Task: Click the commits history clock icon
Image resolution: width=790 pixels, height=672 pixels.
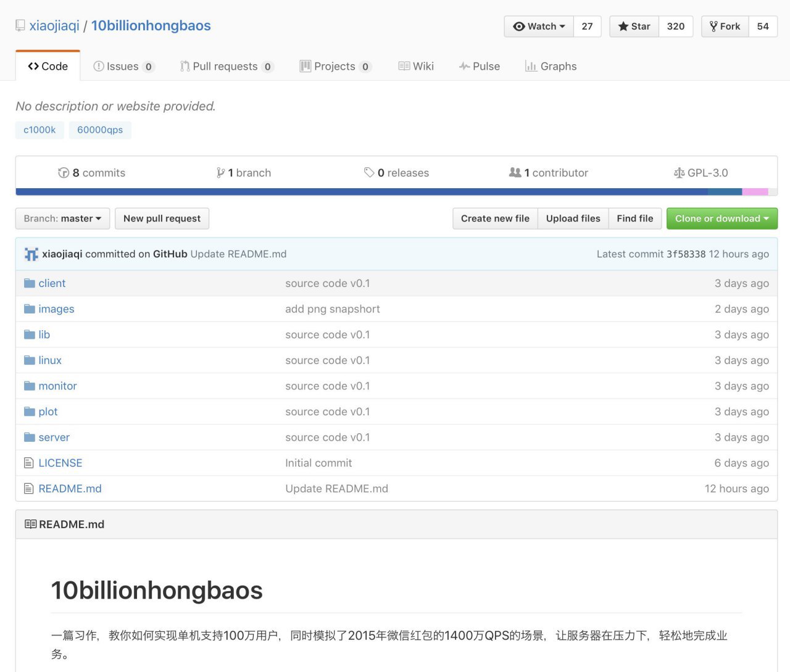Action: click(x=64, y=173)
